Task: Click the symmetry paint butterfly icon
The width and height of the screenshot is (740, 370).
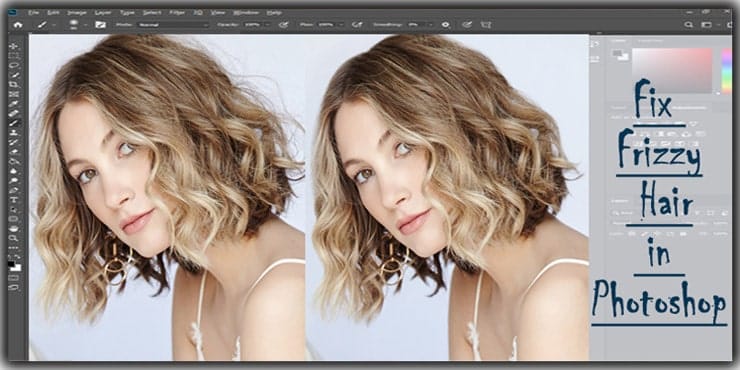Action: [486, 25]
